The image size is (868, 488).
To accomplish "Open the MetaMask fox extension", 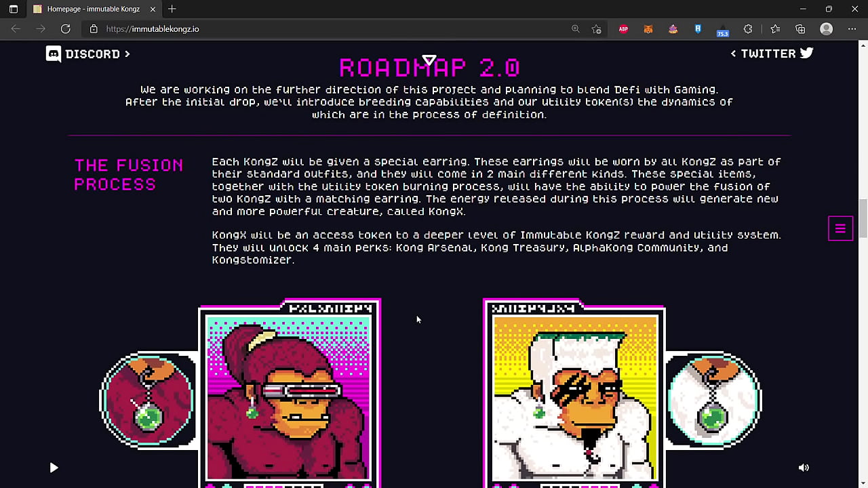I will tap(648, 28).
